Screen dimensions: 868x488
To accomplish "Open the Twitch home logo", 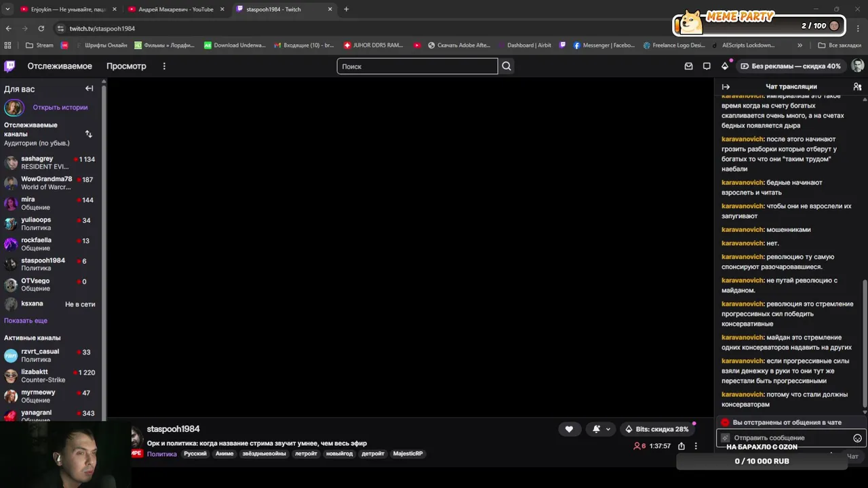I will tap(9, 66).
